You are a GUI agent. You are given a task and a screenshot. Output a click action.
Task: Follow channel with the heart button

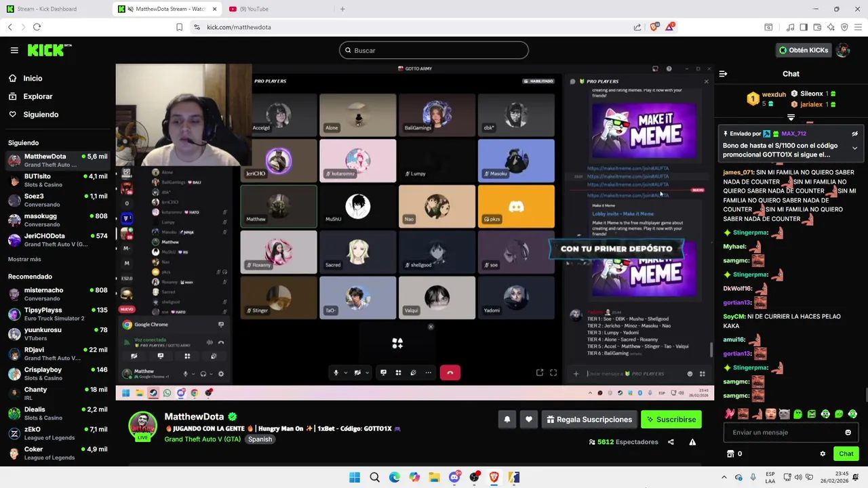[x=529, y=420]
